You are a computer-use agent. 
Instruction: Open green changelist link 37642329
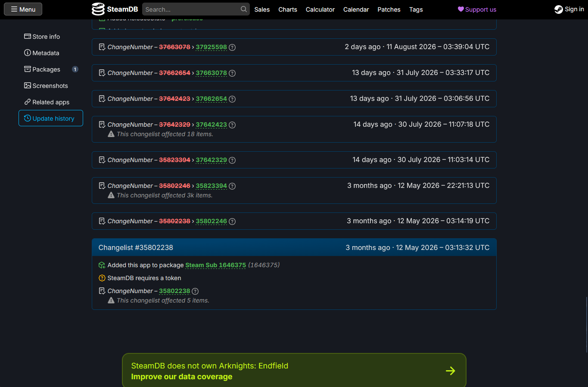pyautogui.click(x=211, y=160)
